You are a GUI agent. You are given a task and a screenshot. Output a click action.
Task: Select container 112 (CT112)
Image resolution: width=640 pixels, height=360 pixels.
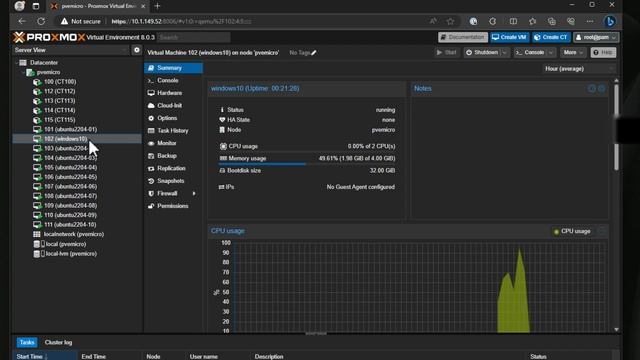point(60,91)
